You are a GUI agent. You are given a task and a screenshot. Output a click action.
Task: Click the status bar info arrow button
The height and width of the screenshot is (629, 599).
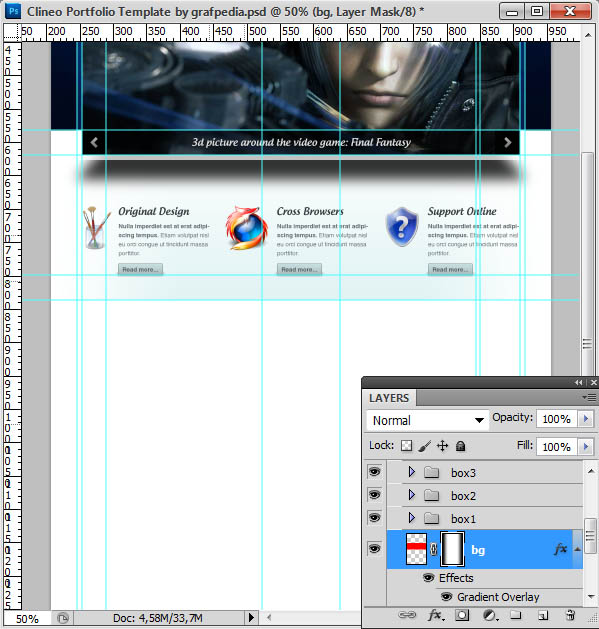pyautogui.click(x=251, y=617)
